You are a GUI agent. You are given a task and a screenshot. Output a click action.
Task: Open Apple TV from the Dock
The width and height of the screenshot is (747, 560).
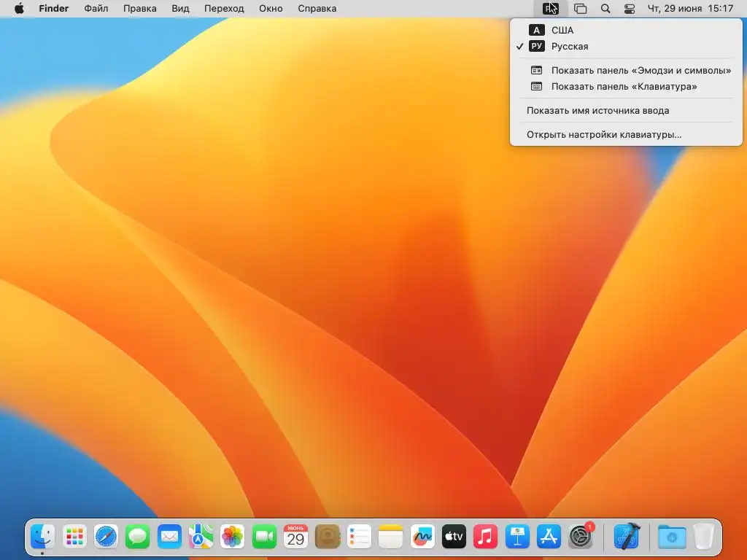tap(454, 537)
